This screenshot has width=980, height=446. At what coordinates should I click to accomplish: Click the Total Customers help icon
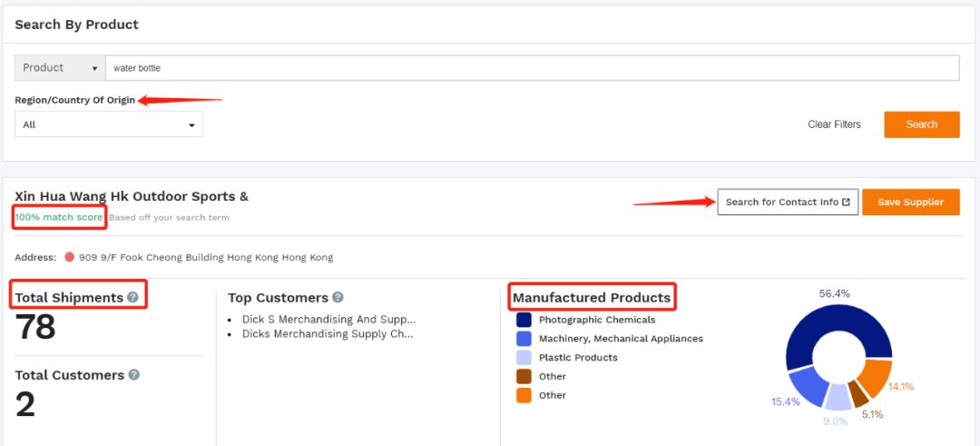tap(134, 374)
